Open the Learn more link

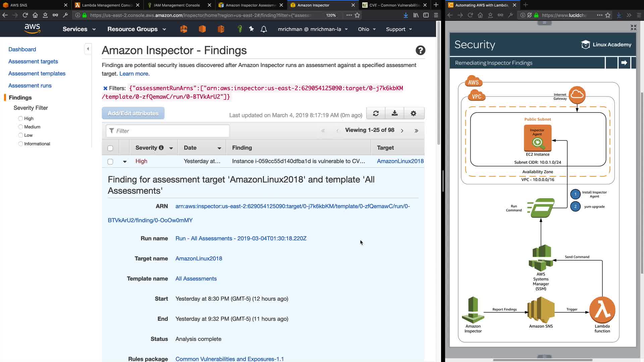[134, 74]
